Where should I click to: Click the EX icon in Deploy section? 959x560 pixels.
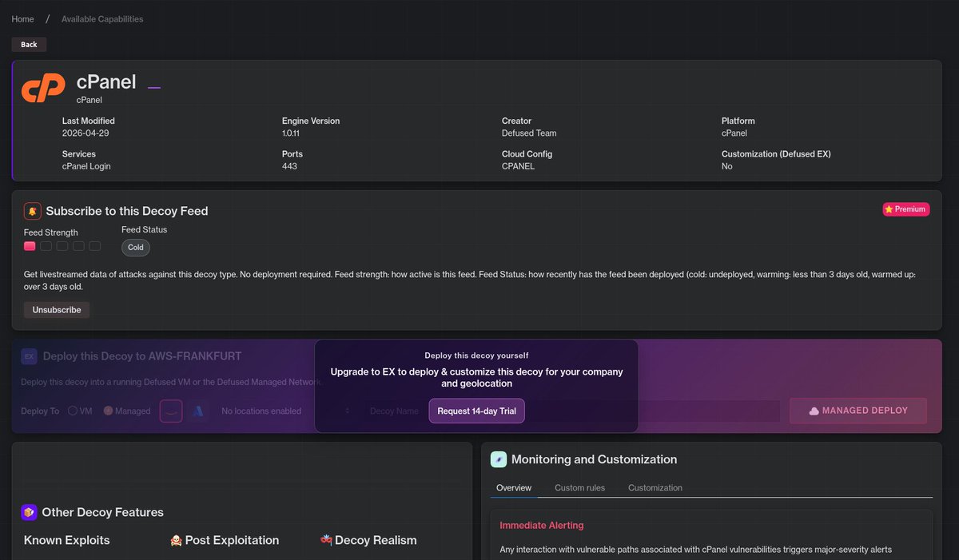click(29, 356)
